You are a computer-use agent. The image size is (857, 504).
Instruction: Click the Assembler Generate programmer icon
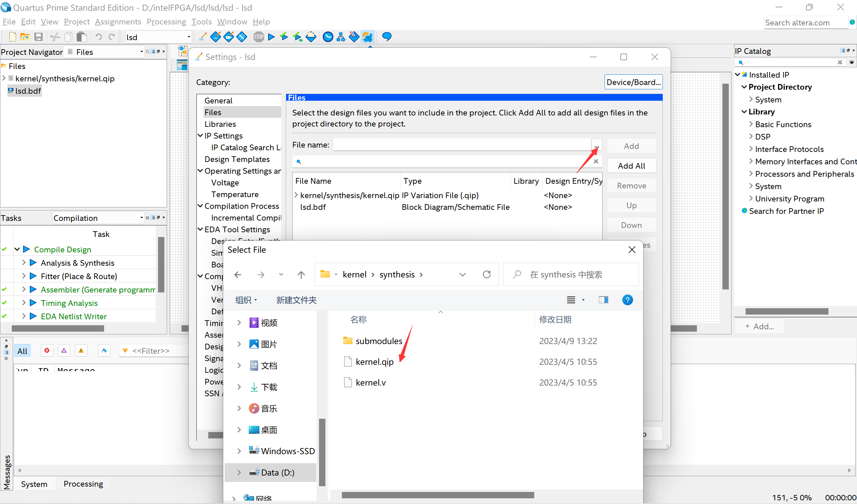[x=33, y=289]
